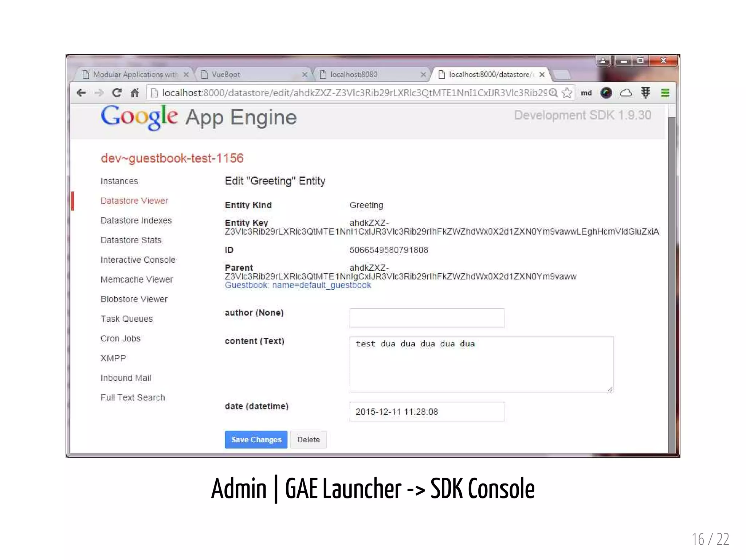Screen dimensions: 746x560
Task: Click the date datetime field
Action: click(x=427, y=412)
